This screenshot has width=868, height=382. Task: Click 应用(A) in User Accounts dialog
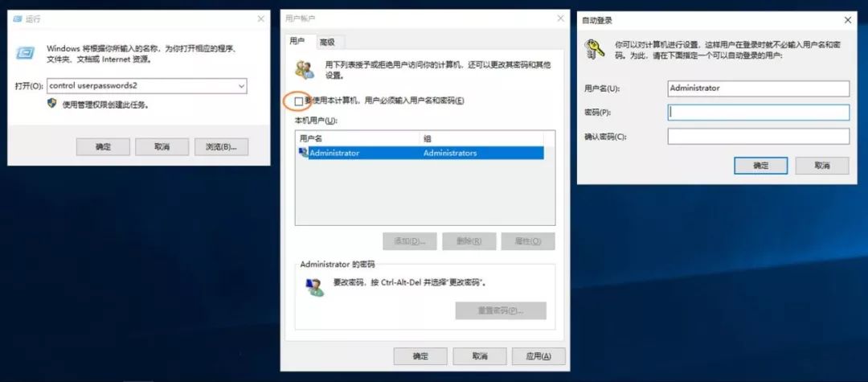(x=538, y=356)
